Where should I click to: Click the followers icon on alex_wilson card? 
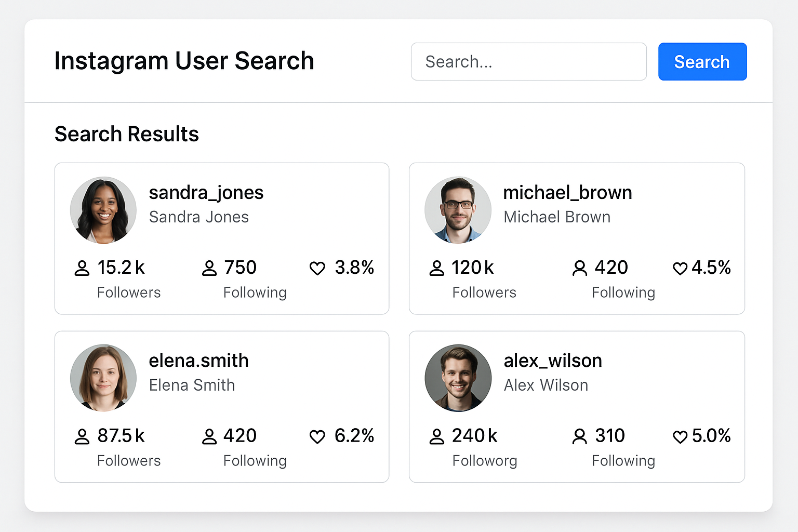(437, 436)
